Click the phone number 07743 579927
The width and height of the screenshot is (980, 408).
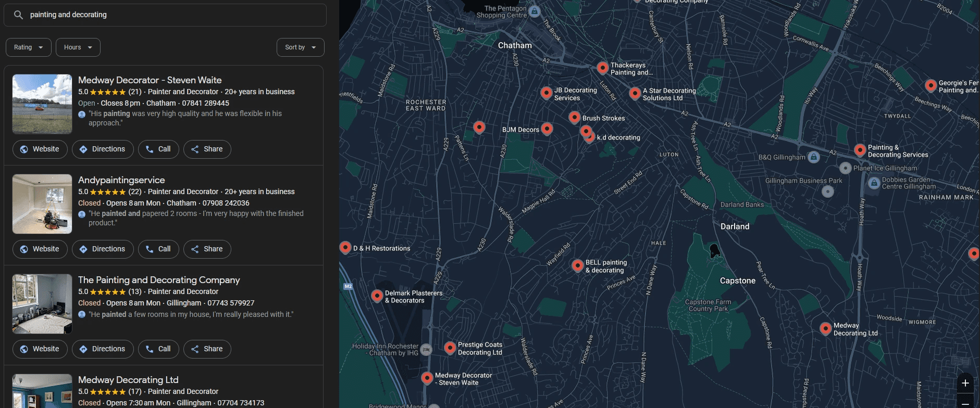(x=231, y=303)
